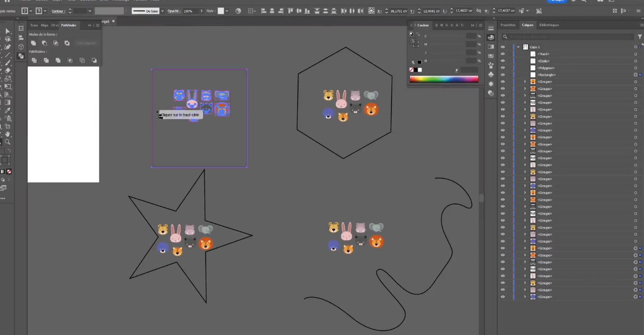Apply Minus Front shape mode in Pathfinder

45,43
